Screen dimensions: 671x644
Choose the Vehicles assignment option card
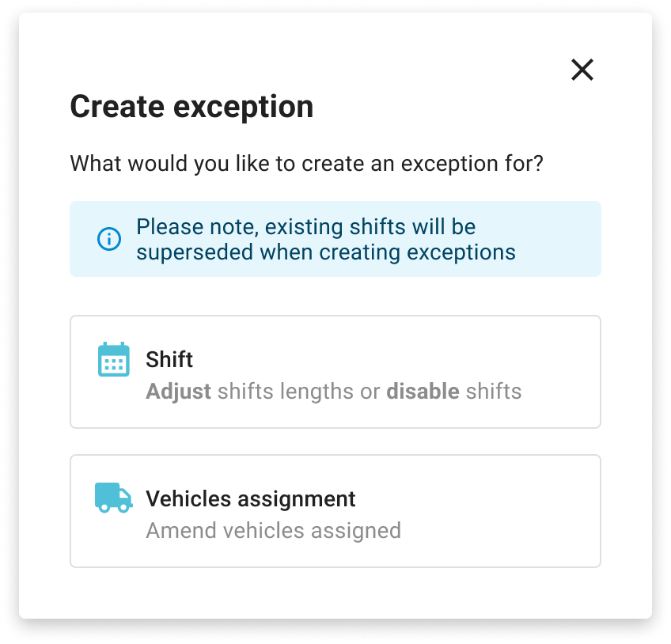(335, 511)
